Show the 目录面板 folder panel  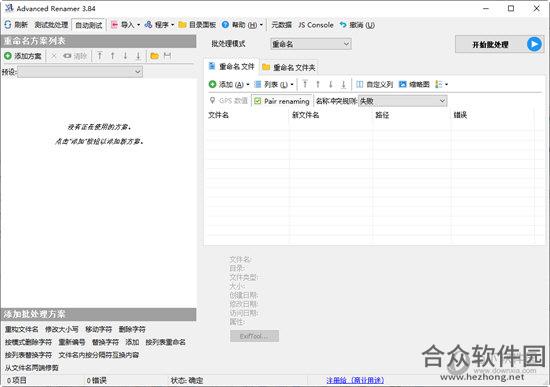pyautogui.click(x=197, y=25)
